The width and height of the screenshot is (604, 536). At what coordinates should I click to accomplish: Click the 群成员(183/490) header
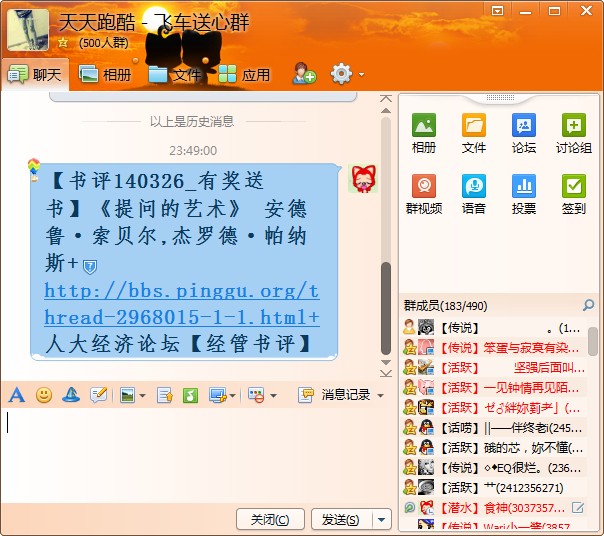point(445,306)
